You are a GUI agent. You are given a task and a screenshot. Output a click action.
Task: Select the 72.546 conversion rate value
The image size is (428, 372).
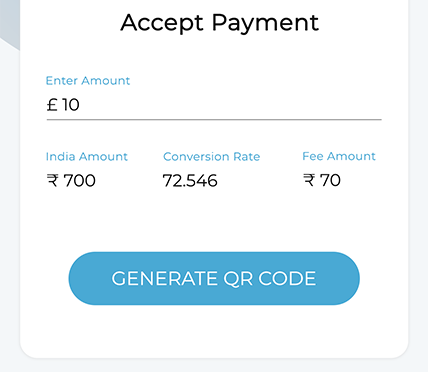(190, 181)
